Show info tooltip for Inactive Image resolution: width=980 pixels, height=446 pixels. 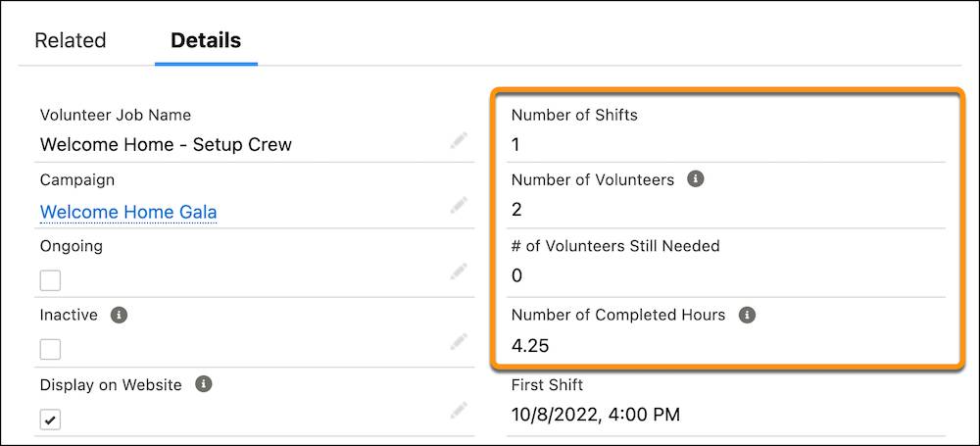coord(119,316)
